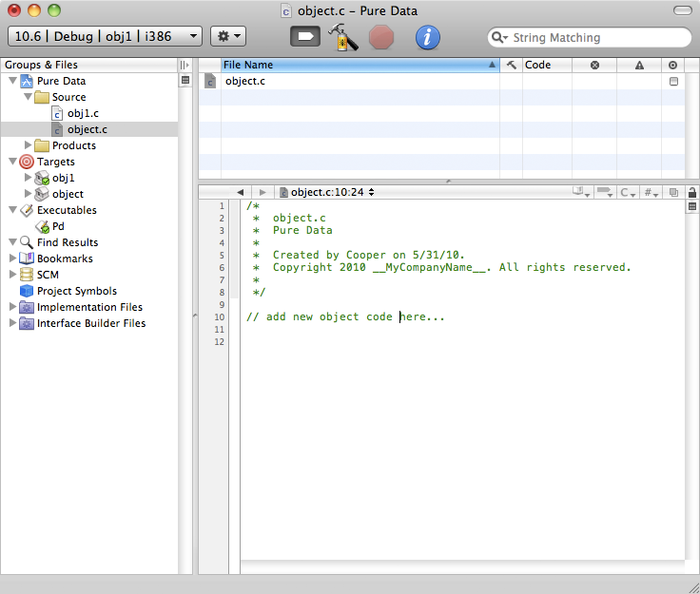This screenshot has height=594, width=700.
Task: Click the editor split view button
Action: point(692,206)
